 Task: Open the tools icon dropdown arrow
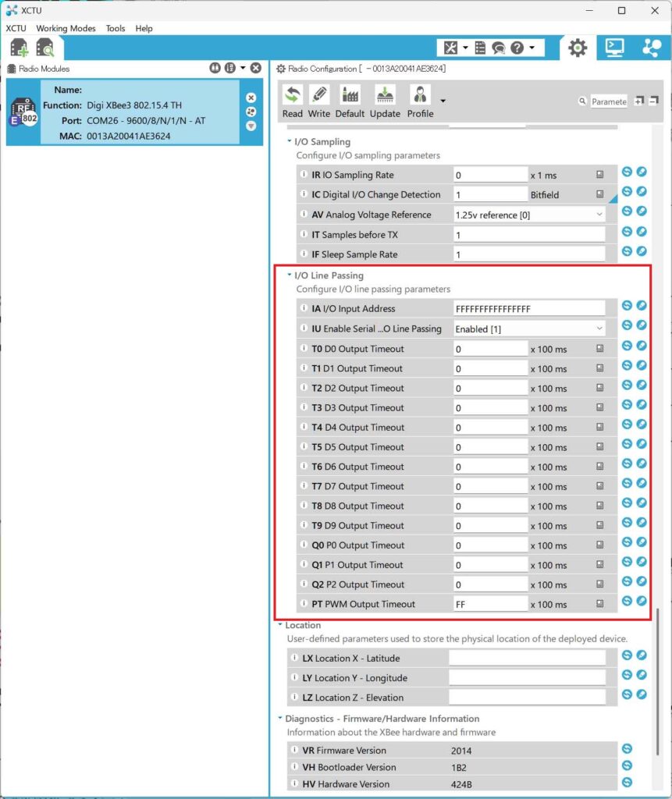[x=465, y=48]
